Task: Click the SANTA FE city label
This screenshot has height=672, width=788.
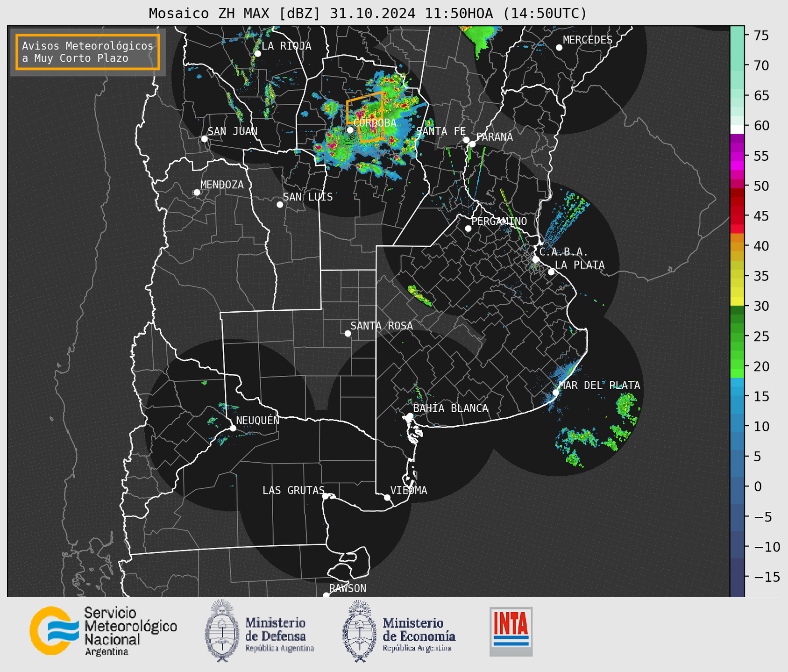Action: click(441, 132)
